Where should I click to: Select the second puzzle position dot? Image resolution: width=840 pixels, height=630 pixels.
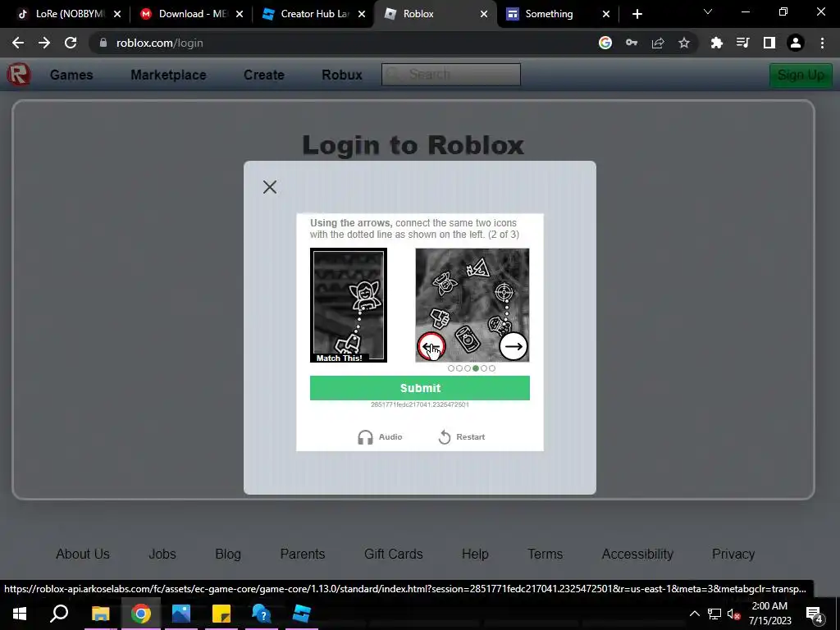459,368
